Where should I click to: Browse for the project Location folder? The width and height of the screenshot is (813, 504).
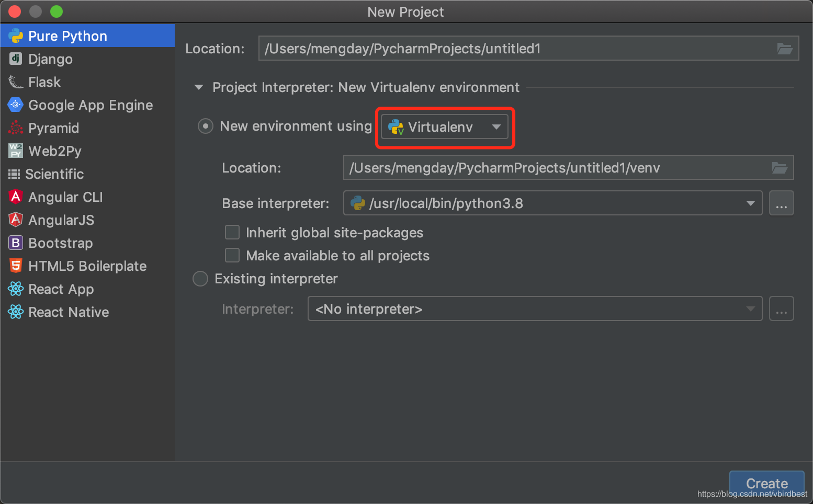point(784,49)
